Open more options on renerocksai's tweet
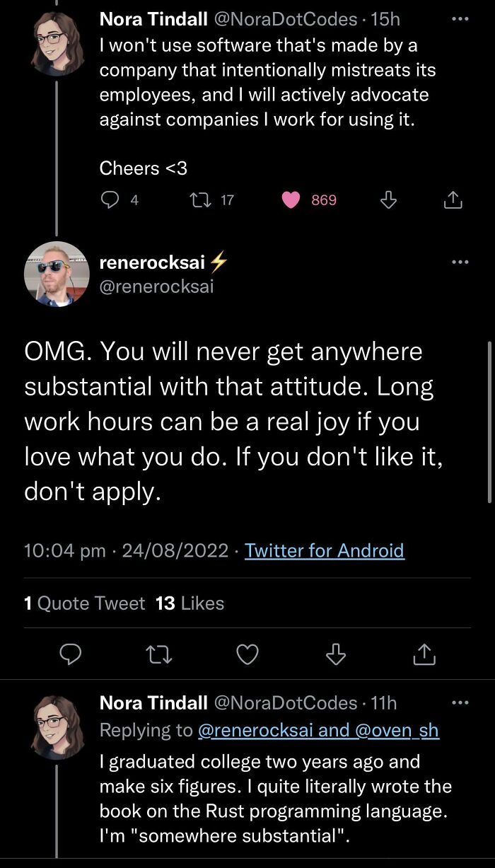The height and width of the screenshot is (868, 495). [460, 262]
